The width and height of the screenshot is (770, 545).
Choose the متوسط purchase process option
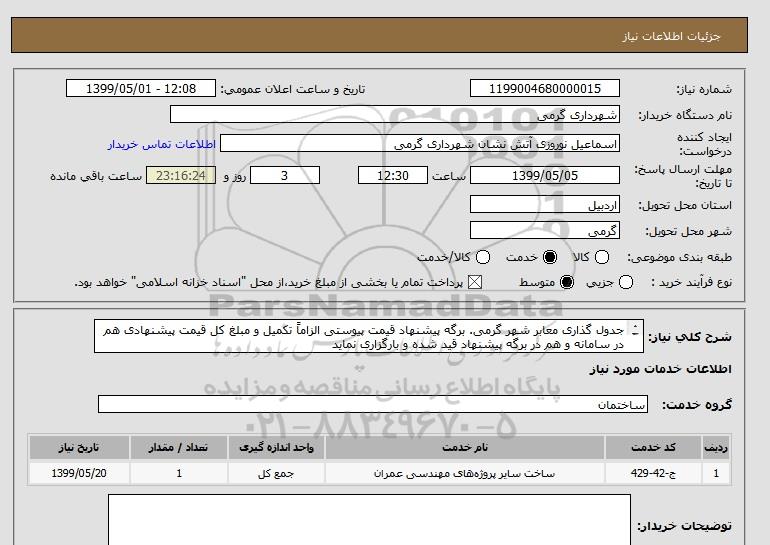click(x=567, y=282)
